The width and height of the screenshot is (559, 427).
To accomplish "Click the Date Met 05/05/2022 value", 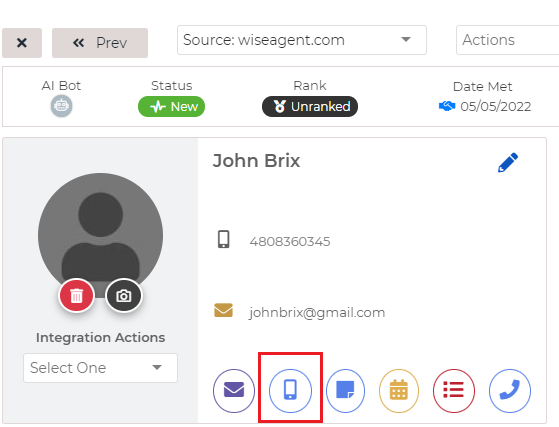I will (x=496, y=106).
